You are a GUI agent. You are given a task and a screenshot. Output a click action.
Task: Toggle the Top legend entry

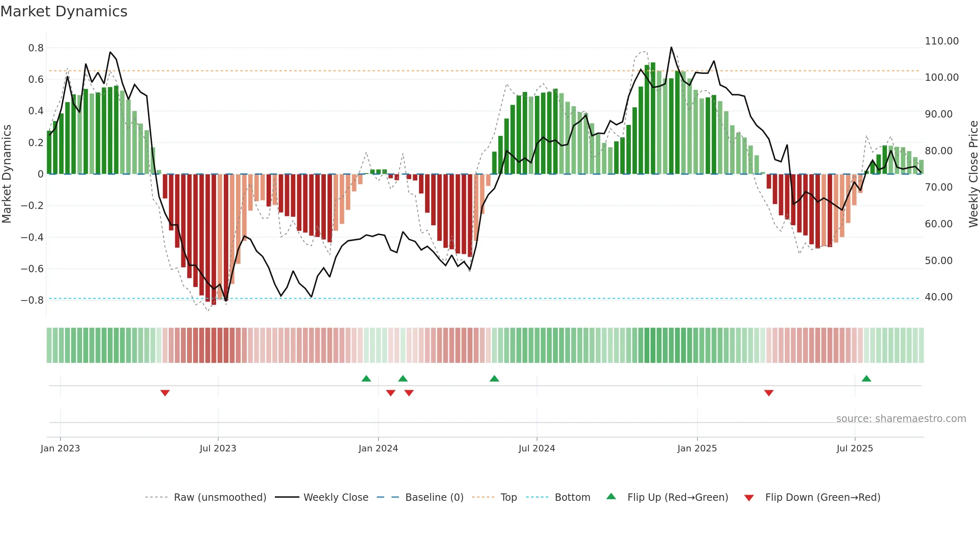click(494, 497)
